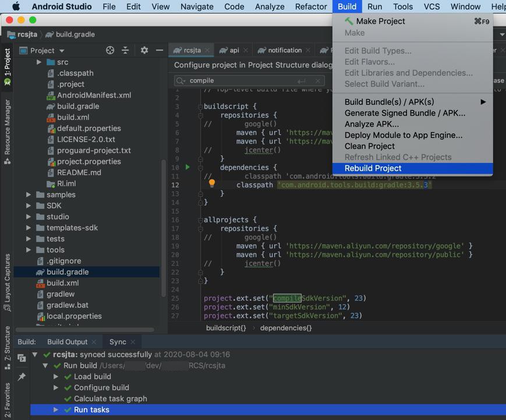Viewport: 506px width, 420px height.
Task: Close the notification editor tab
Action: point(308,50)
